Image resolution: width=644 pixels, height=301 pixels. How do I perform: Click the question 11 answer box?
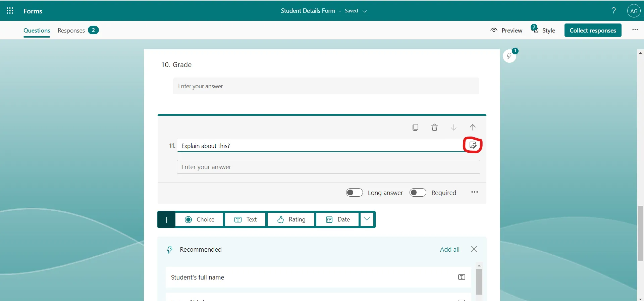[x=328, y=167]
